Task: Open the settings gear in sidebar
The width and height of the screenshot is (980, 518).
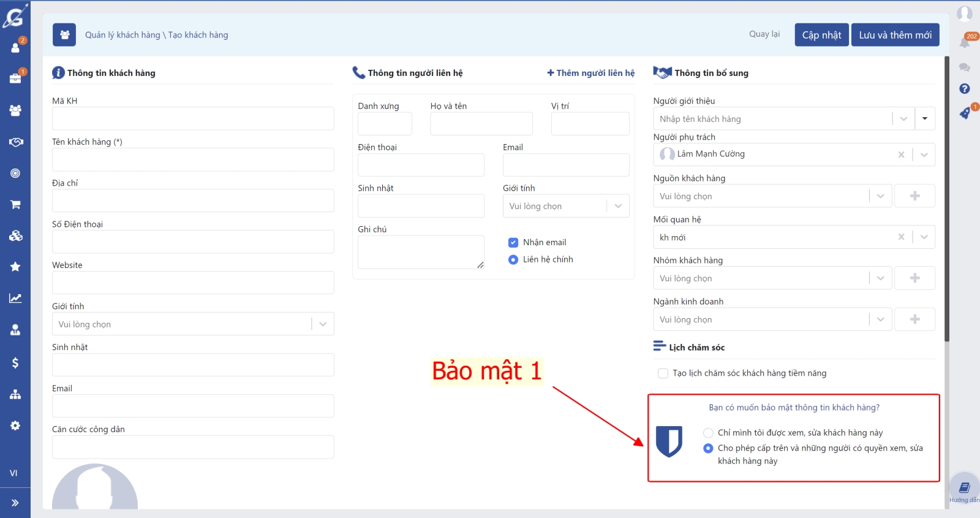Action: pyautogui.click(x=15, y=425)
